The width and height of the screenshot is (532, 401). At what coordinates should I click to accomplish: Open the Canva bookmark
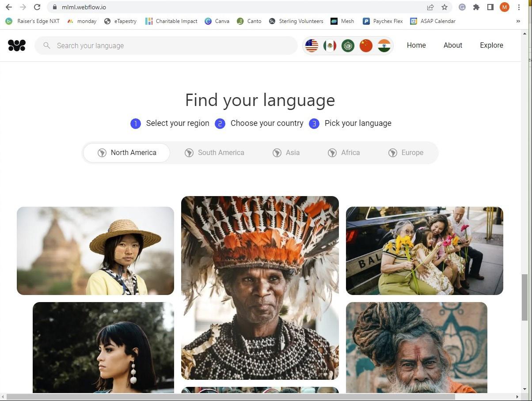pos(217,21)
